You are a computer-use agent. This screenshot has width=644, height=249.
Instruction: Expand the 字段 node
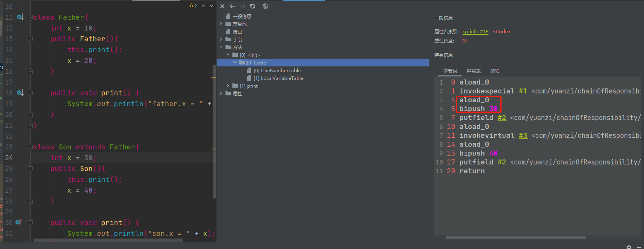[x=221, y=39]
